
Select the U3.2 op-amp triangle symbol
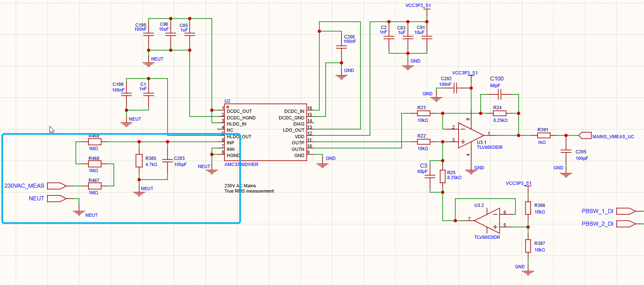tap(487, 221)
